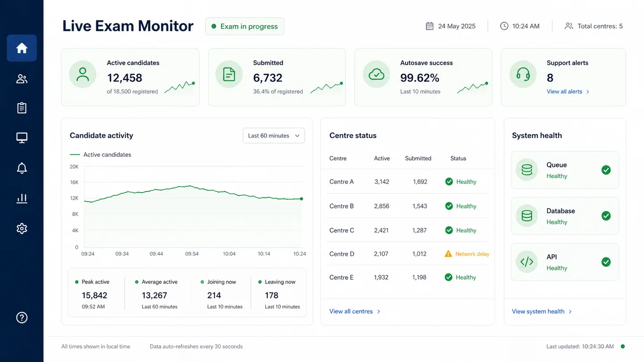The height and width of the screenshot is (362, 644).
Task: Click the clock icon beside 10:24 AM
Action: (504, 26)
